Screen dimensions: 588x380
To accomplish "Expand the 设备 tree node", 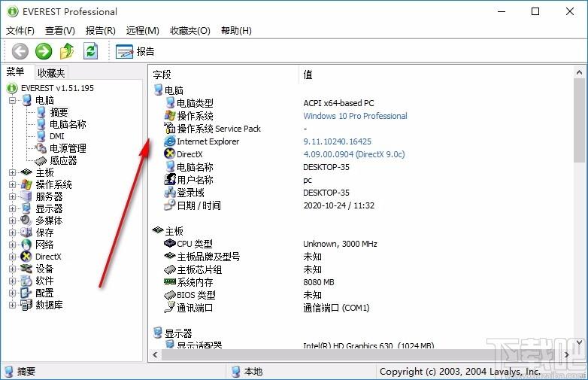I will (12, 269).
